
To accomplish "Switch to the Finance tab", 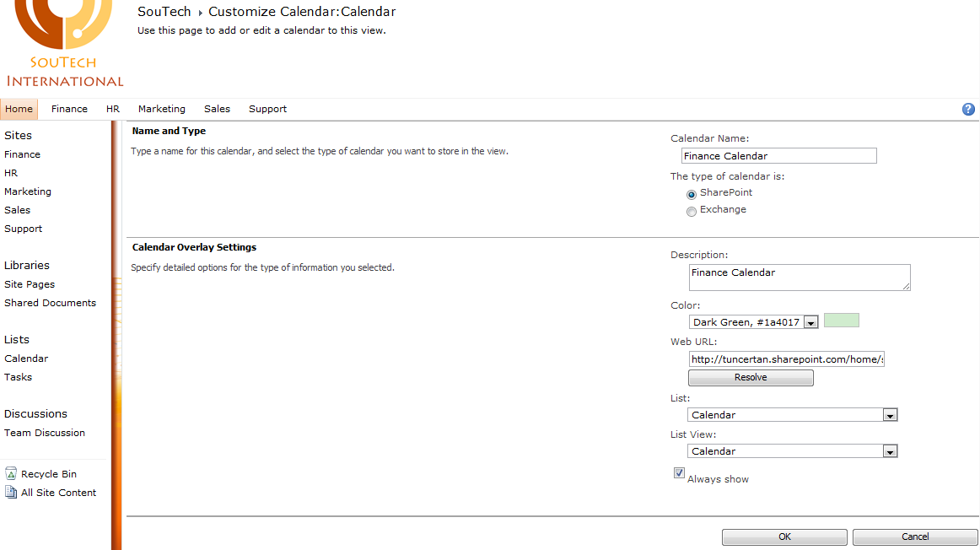I will pyautogui.click(x=69, y=109).
